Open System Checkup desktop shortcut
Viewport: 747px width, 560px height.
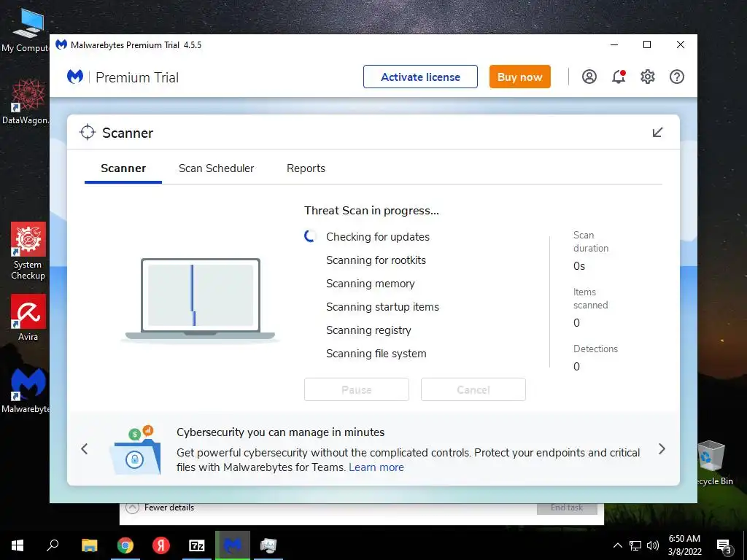(x=28, y=251)
